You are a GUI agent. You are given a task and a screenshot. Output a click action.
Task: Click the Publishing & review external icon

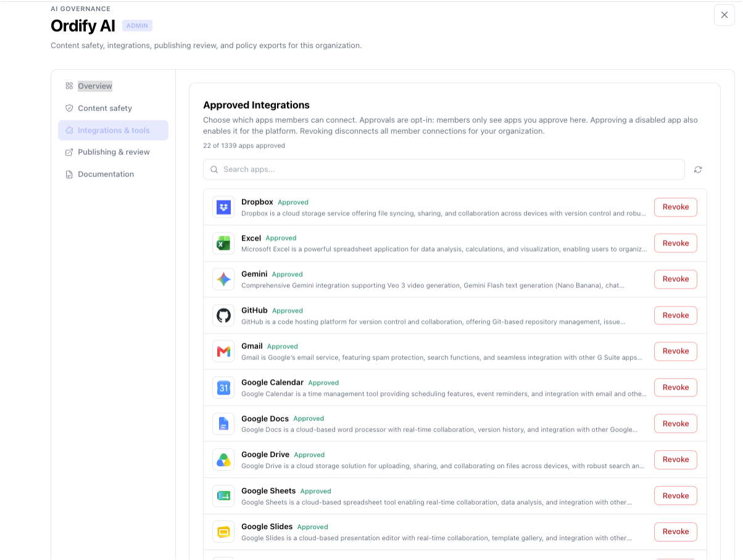[x=69, y=152]
